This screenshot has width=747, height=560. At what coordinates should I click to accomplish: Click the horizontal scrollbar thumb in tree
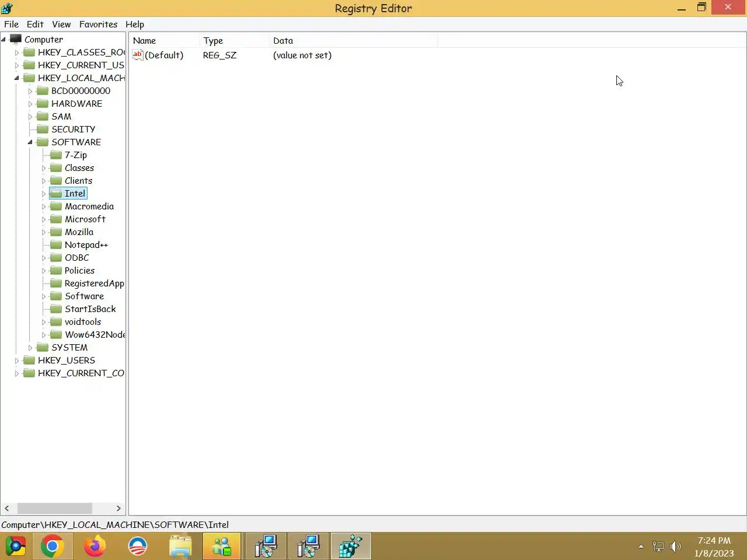click(55, 509)
